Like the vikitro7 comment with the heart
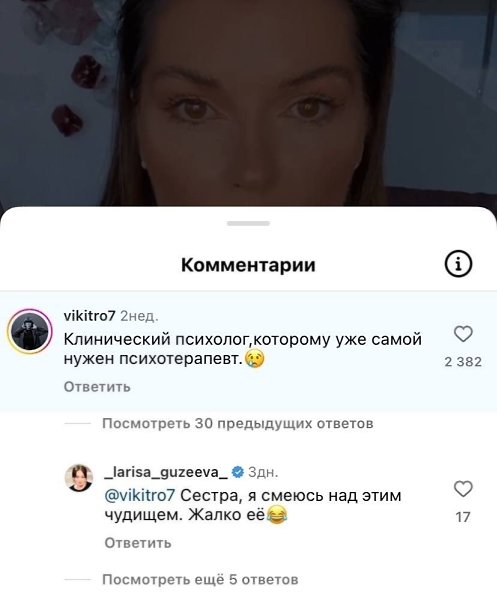This screenshot has height=600, width=497. click(x=463, y=334)
